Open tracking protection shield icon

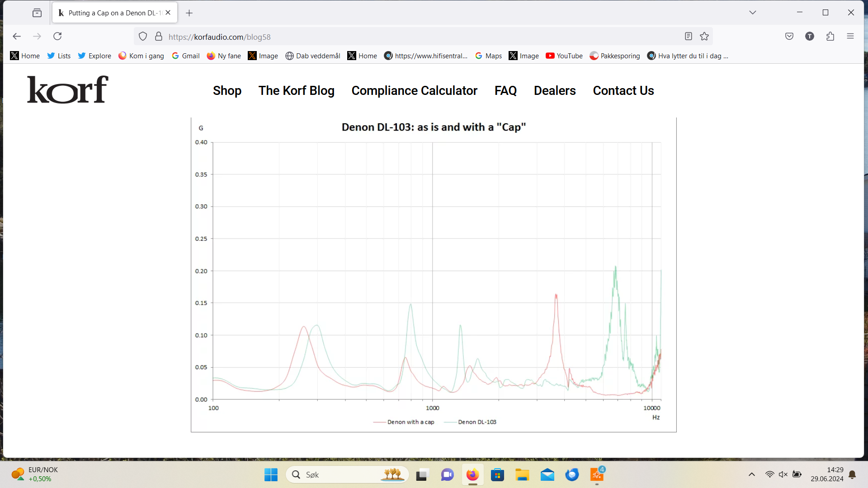tap(143, 37)
